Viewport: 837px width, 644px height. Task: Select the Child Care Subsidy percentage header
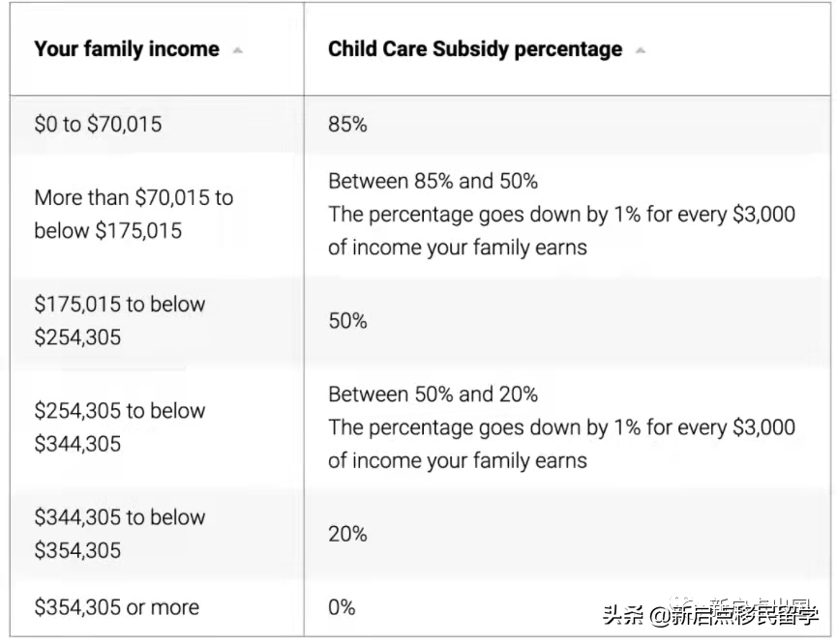point(475,49)
